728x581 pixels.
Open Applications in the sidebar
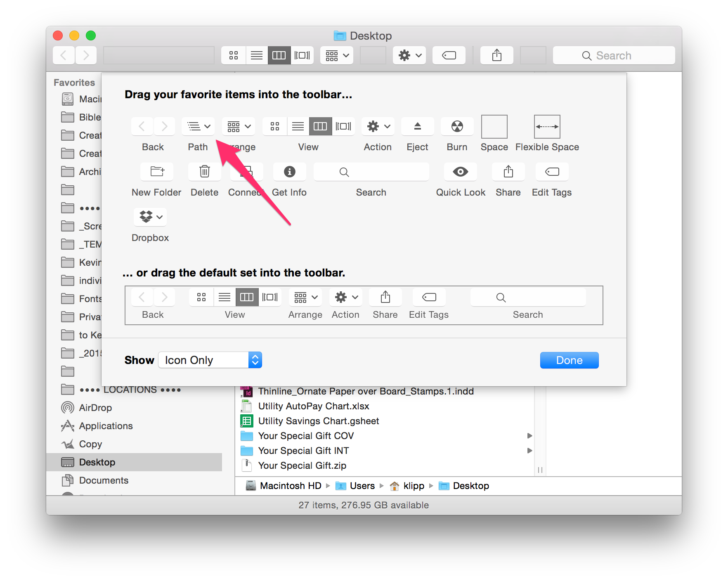click(106, 426)
